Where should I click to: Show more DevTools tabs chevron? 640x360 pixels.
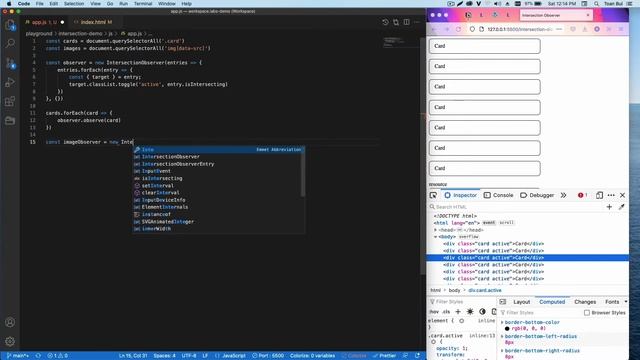point(563,195)
